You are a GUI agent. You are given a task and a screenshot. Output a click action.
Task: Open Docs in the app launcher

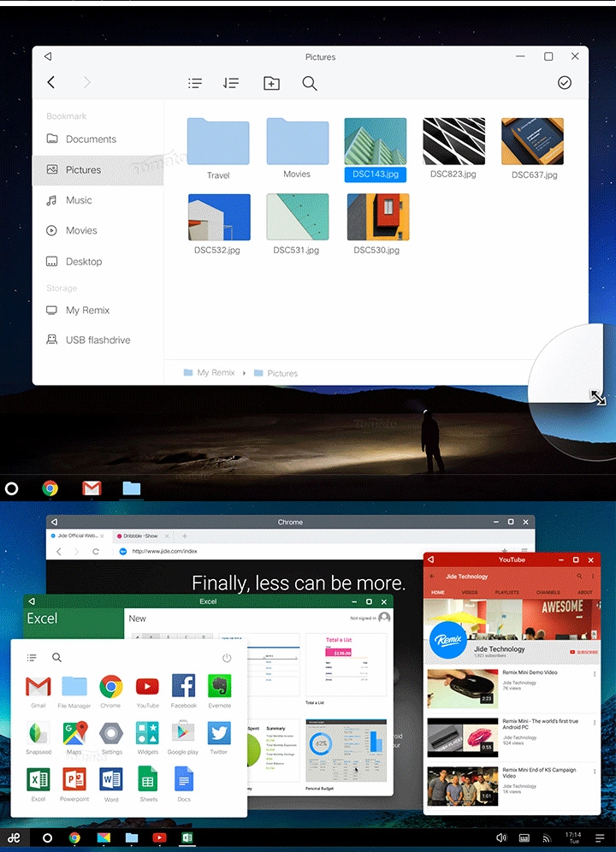click(184, 784)
